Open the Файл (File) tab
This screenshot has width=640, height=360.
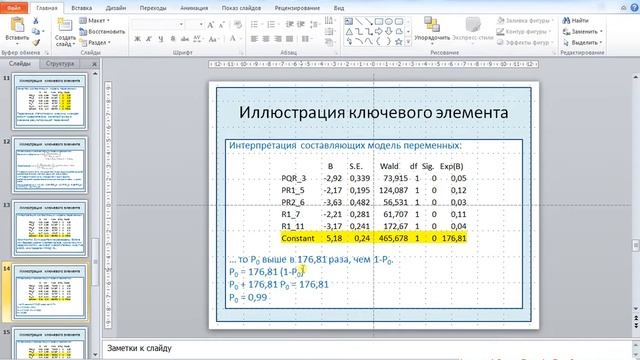click(x=14, y=8)
